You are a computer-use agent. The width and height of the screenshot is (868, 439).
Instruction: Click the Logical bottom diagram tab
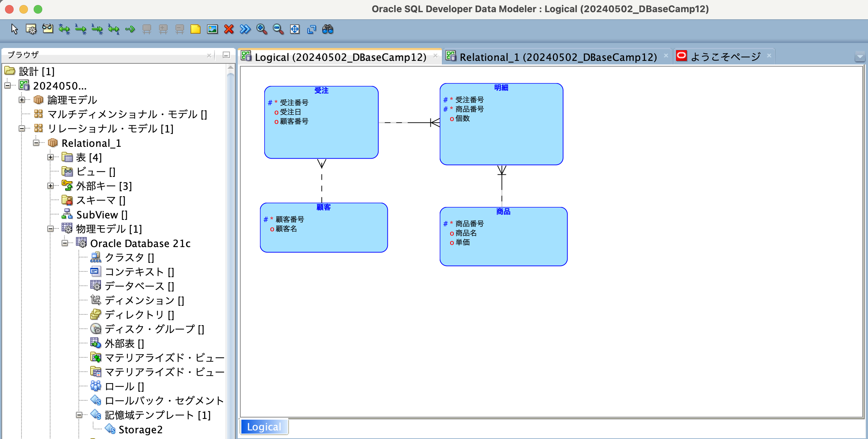coord(264,427)
